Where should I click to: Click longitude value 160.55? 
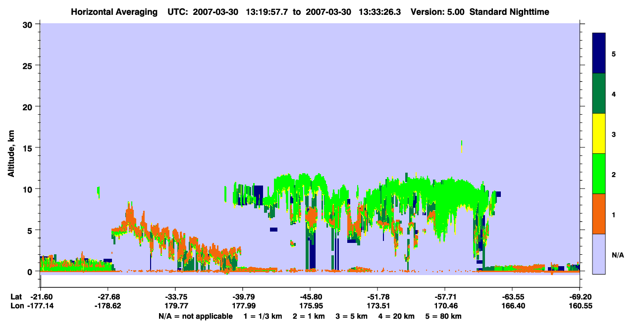tap(580, 306)
